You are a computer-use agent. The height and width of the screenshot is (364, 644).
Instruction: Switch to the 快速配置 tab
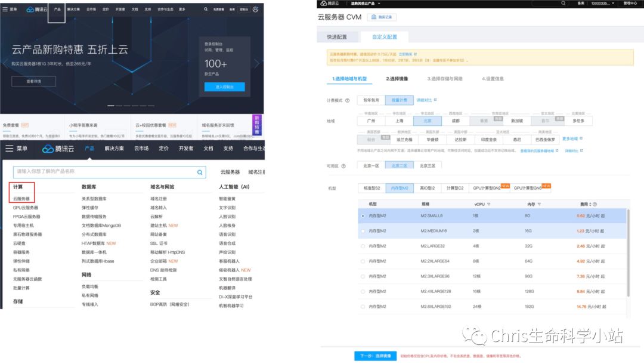337,37
